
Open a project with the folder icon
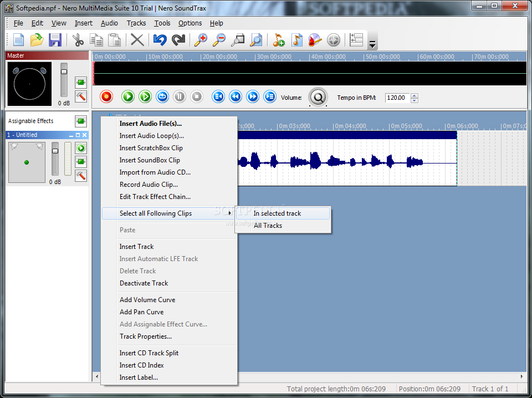pyautogui.click(x=37, y=40)
